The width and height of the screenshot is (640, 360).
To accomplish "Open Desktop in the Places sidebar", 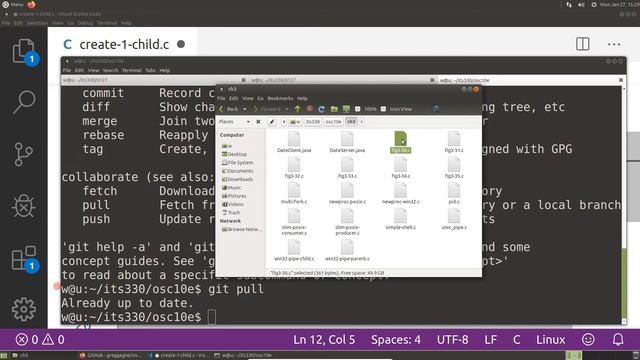I will point(234,154).
